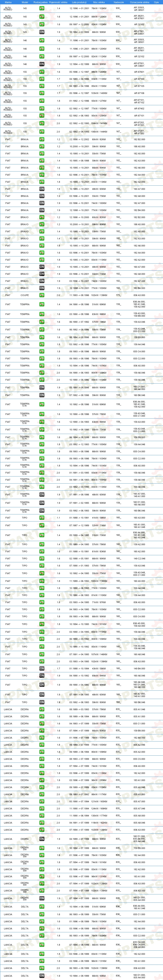163x980 pixels.
Task: Select the 103kW / 140KM power cell
Action: point(99,93)
